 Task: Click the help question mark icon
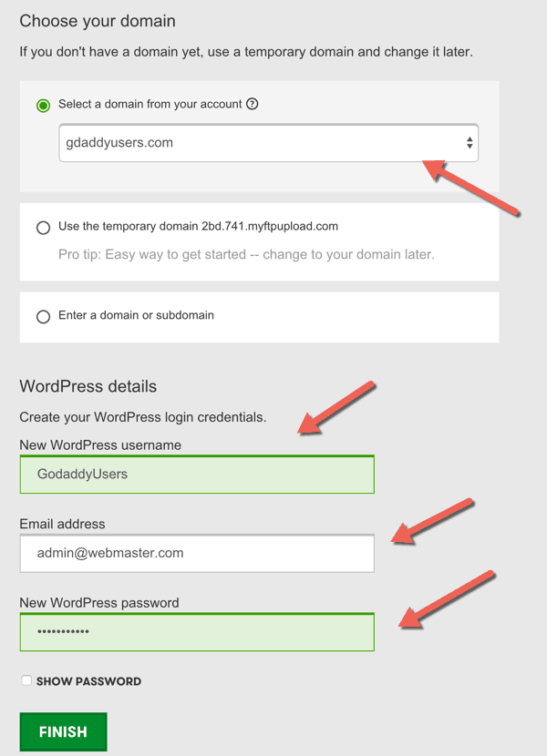point(252,104)
